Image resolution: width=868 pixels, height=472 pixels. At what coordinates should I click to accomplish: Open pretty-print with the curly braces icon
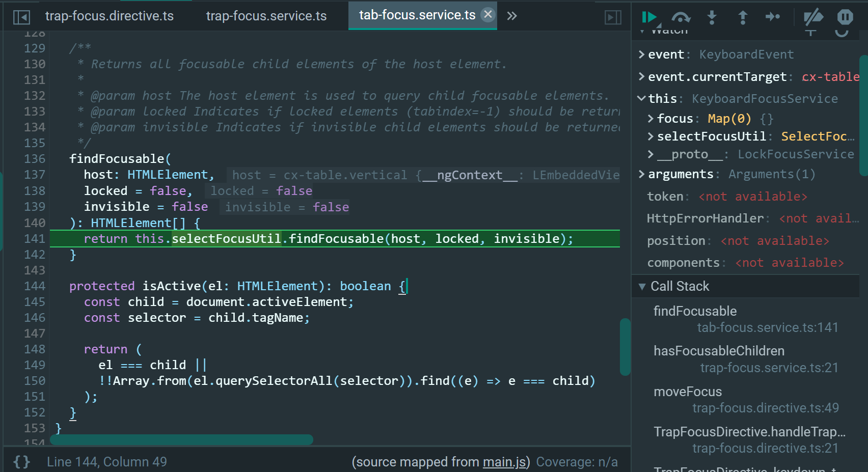[x=21, y=461]
